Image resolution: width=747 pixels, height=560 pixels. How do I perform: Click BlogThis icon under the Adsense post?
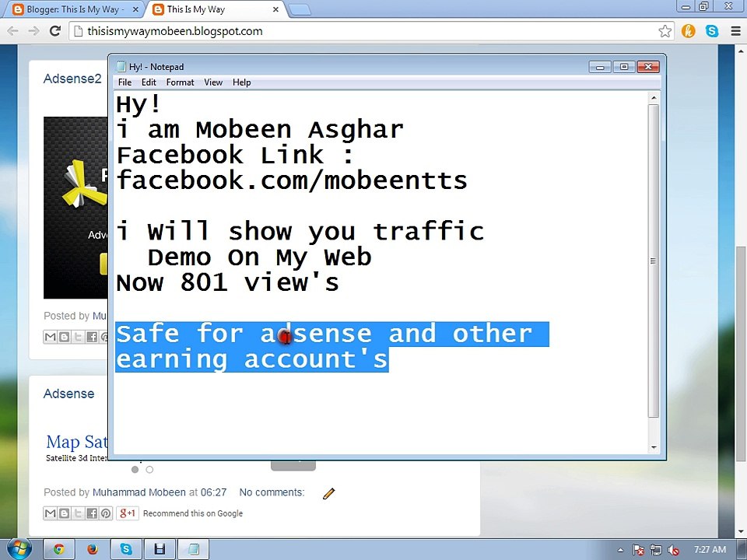64,513
